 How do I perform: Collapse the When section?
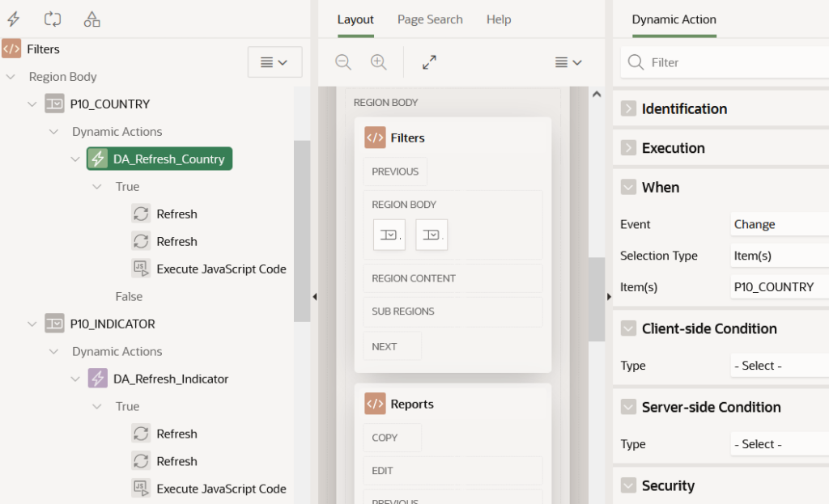pos(628,187)
